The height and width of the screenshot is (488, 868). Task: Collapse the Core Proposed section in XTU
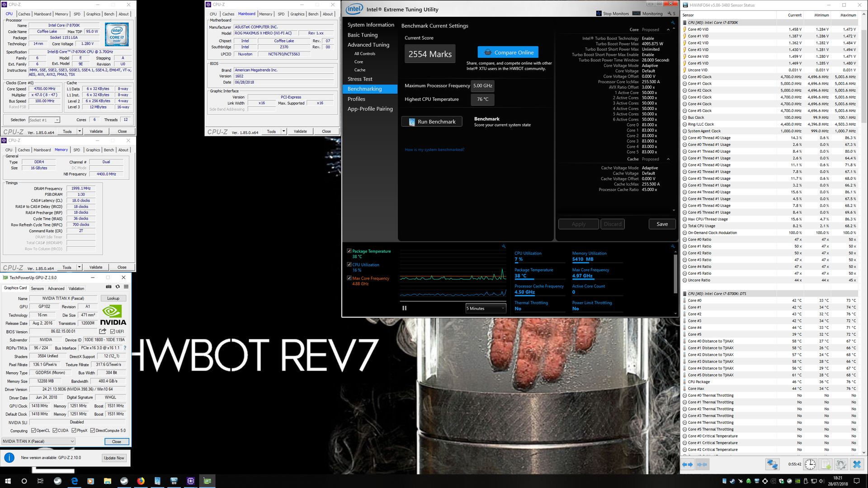pyautogui.click(x=668, y=30)
